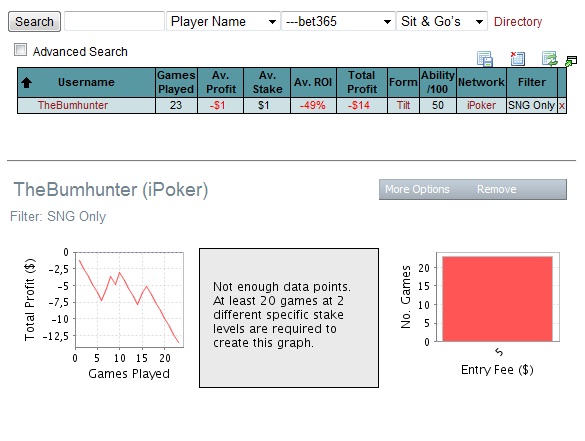Sort by Av. ROI column header
This screenshot has width=585, height=441.
[x=313, y=82]
